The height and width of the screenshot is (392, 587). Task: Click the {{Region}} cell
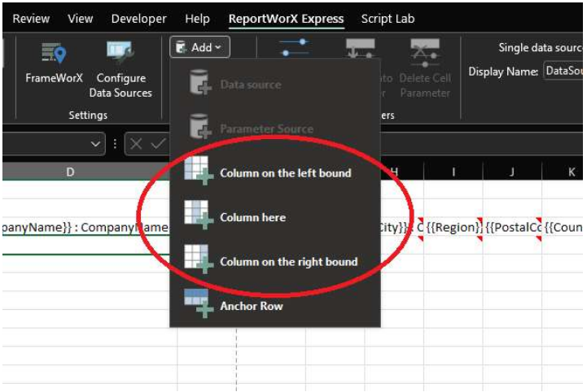[453, 227]
